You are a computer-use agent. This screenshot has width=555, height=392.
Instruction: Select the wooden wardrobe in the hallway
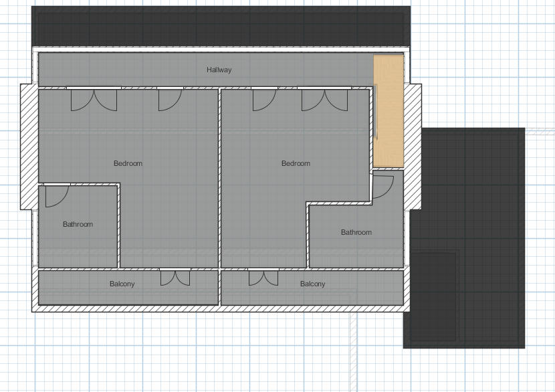pos(388,111)
